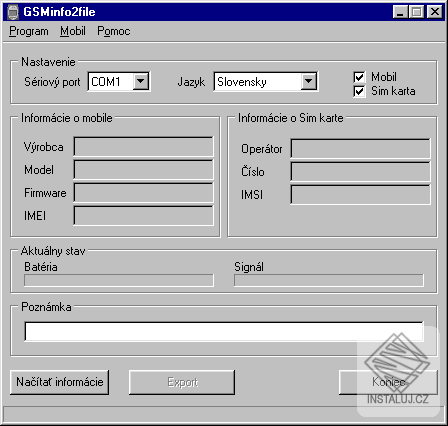Screen dimensions: 448x426
Task: Open the Program menu
Action: point(29,31)
